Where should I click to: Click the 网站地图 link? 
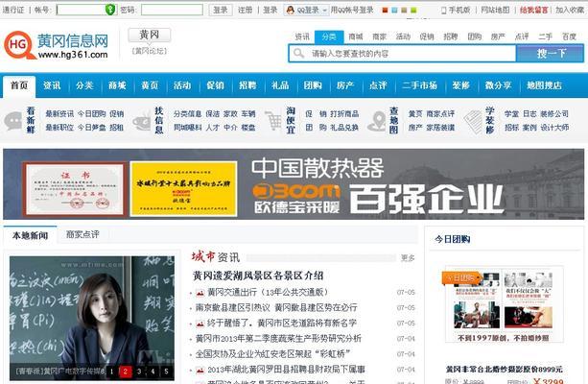[495, 11]
